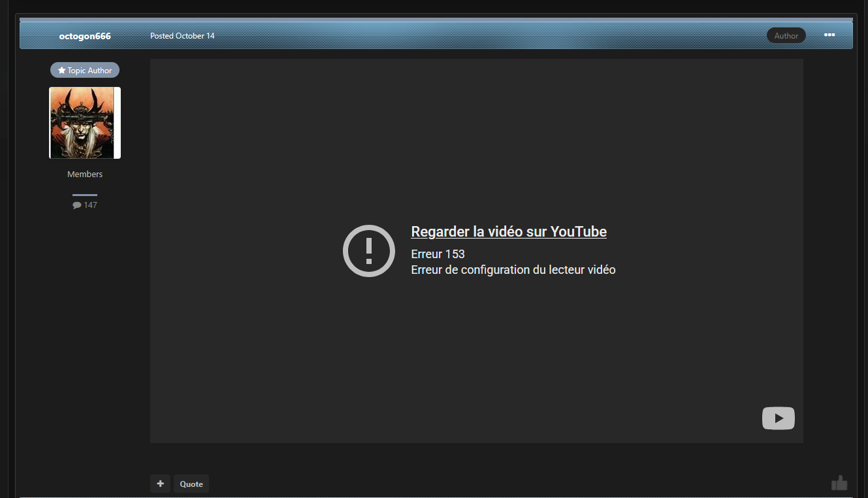Viewport: 868px width, 498px height.
Task: Click the Author badge in the post header
Action: (786, 36)
